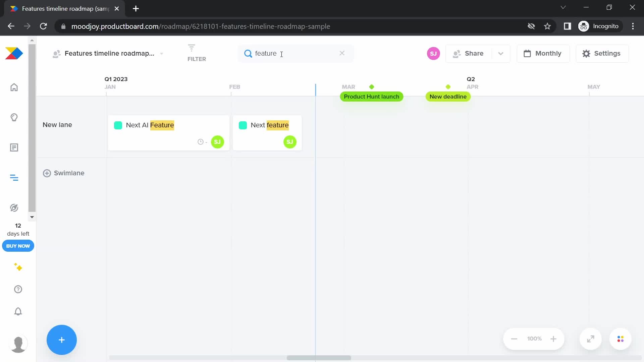The height and width of the screenshot is (362, 644).
Task: Click the home/dashboard sidebar icon
Action: [14, 86]
